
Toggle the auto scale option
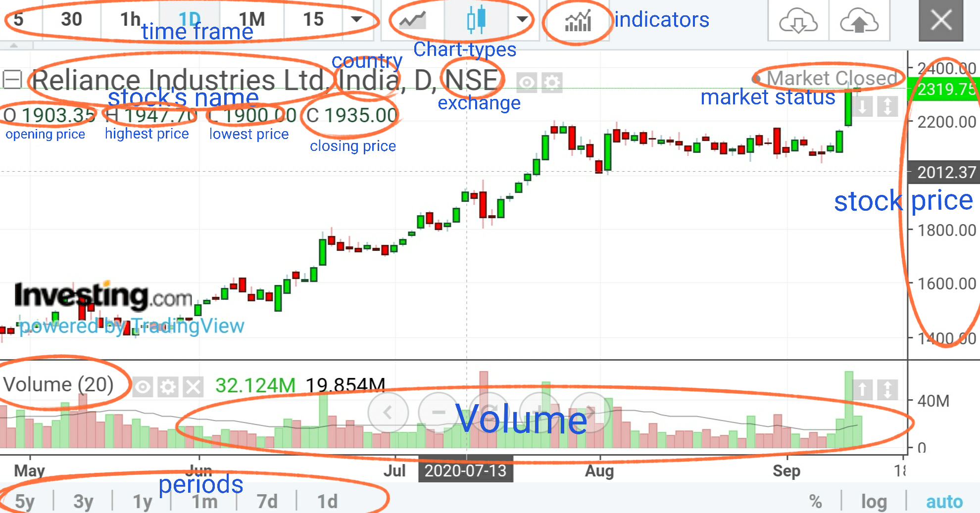click(944, 501)
